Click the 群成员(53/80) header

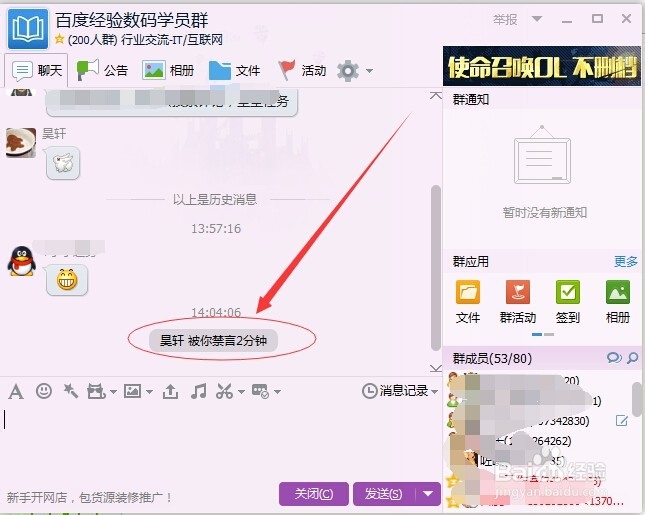coord(492,358)
